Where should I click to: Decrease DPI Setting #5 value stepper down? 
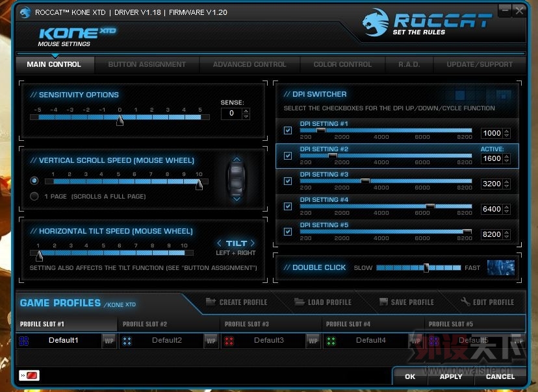coord(506,237)
